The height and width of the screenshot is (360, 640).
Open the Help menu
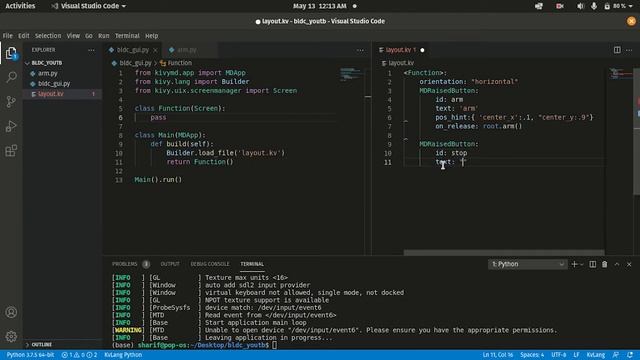(151, 36)
